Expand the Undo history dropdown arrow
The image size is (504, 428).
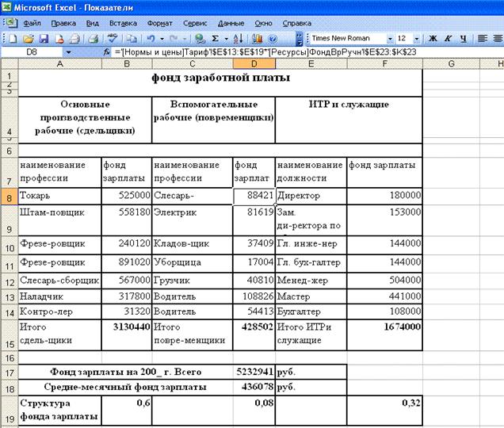[162, 39]
